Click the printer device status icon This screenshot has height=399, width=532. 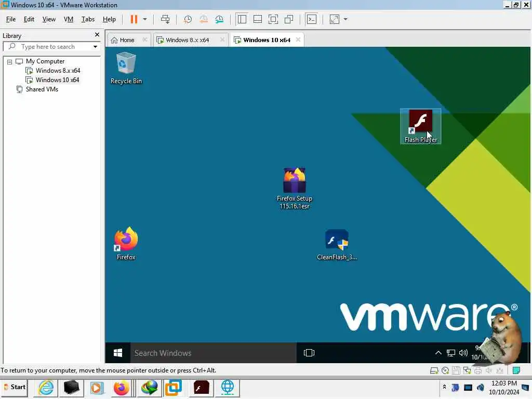[x=478, y=370]
